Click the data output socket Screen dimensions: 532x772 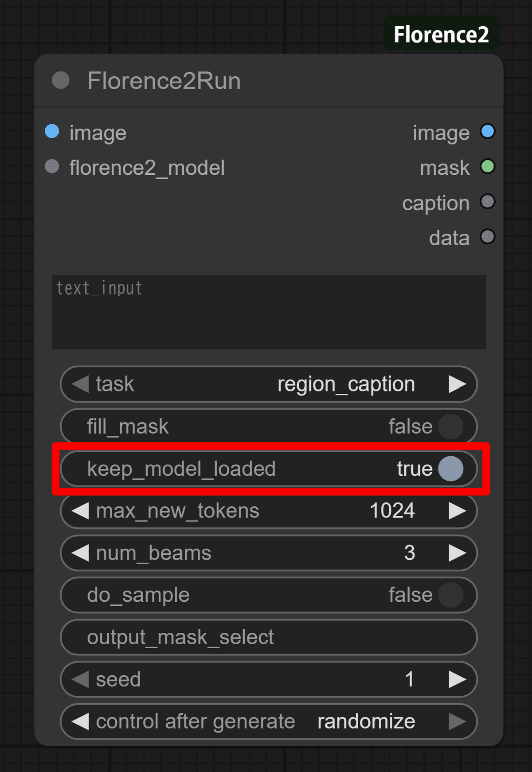[x=488, y=237]
